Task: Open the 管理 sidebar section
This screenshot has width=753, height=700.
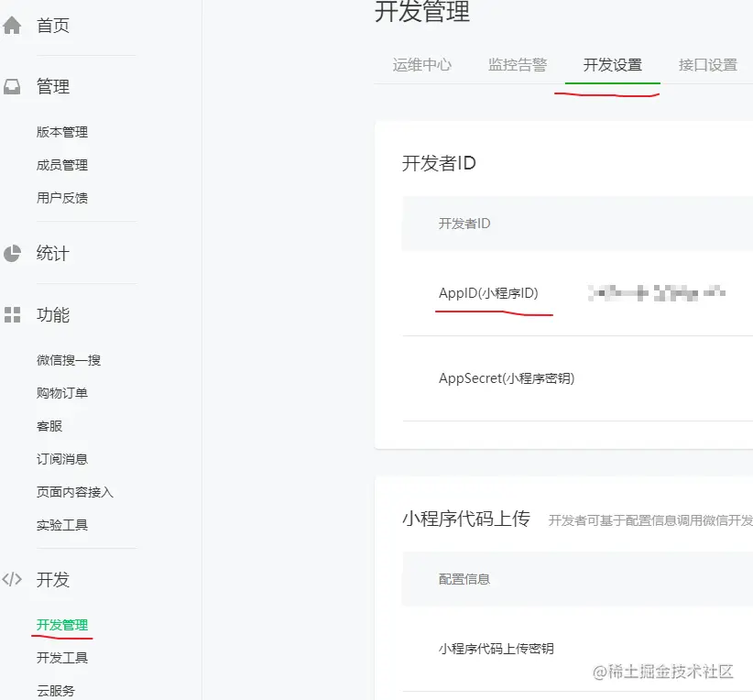Action: [53, 87]
